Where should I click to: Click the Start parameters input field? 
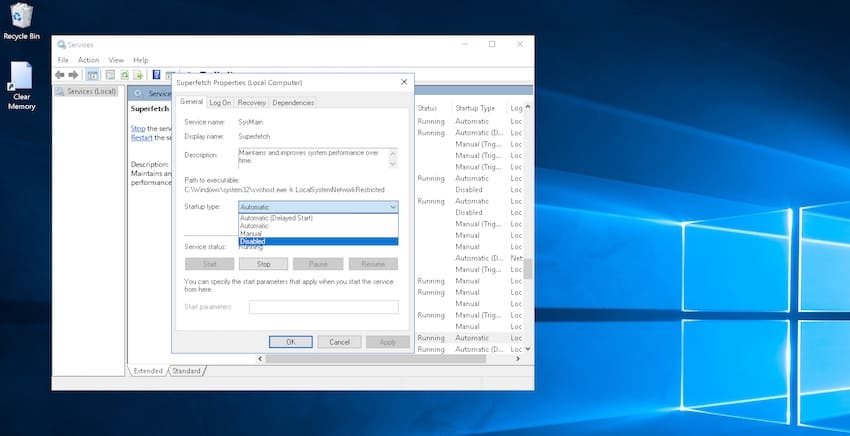coord(324,307)
